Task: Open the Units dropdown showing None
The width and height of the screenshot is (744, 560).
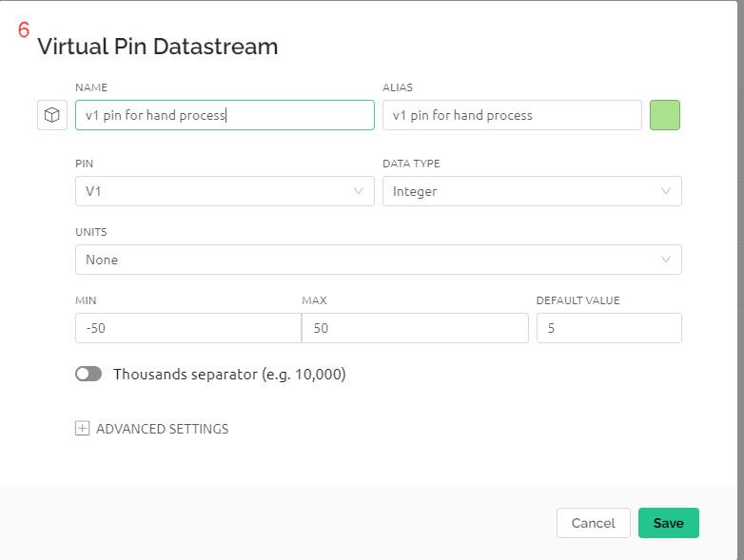Action: pos(378,260)
